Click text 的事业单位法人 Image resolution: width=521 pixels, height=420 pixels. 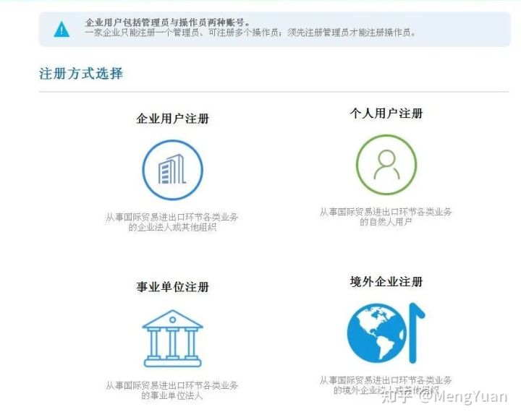[172, 395]
